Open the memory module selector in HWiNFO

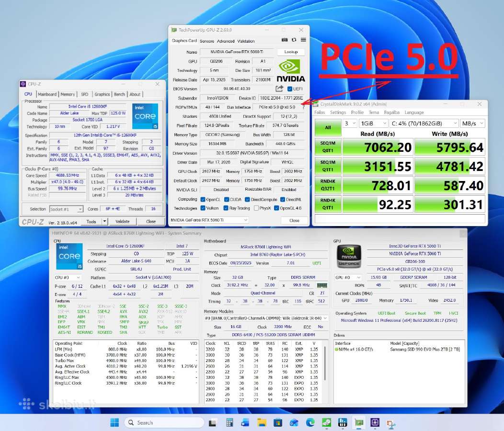pos(266,318)
